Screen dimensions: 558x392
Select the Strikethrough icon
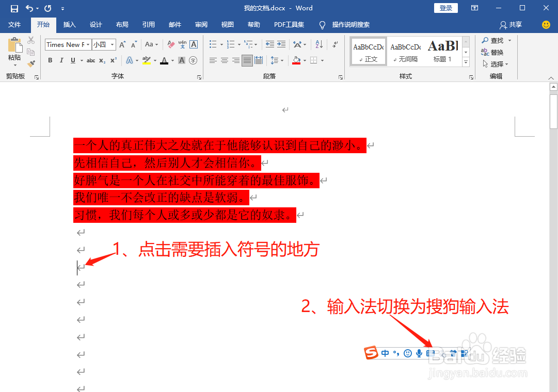[x=91, y=60]
